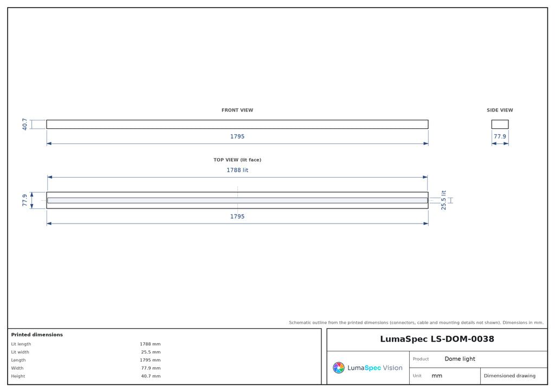Click the Height 40.7 mm row value
The width and height of the screenshot is (555, 392).
151,376
